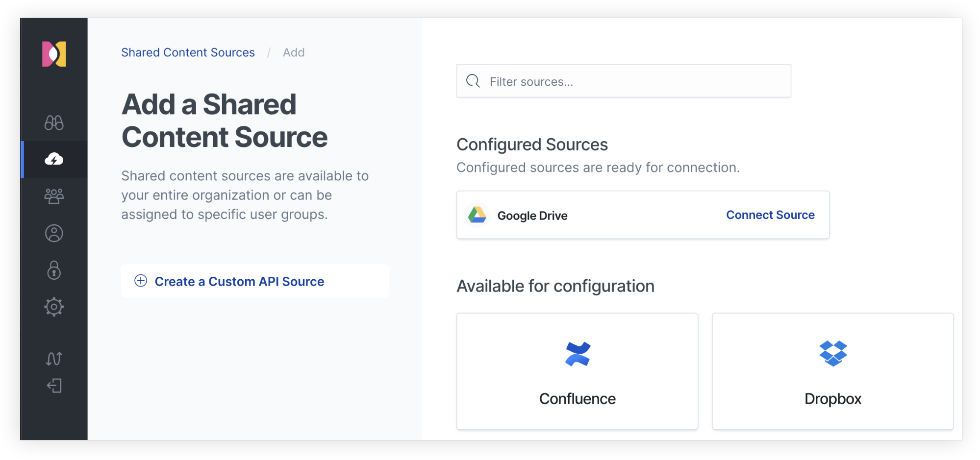Open the Groups people icon

54,196
